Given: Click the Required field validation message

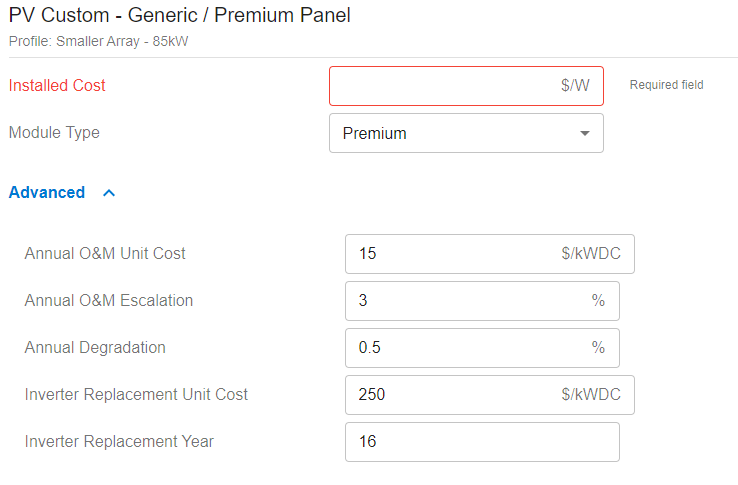Looking at the screenshot, I should [x=666, y=86].
